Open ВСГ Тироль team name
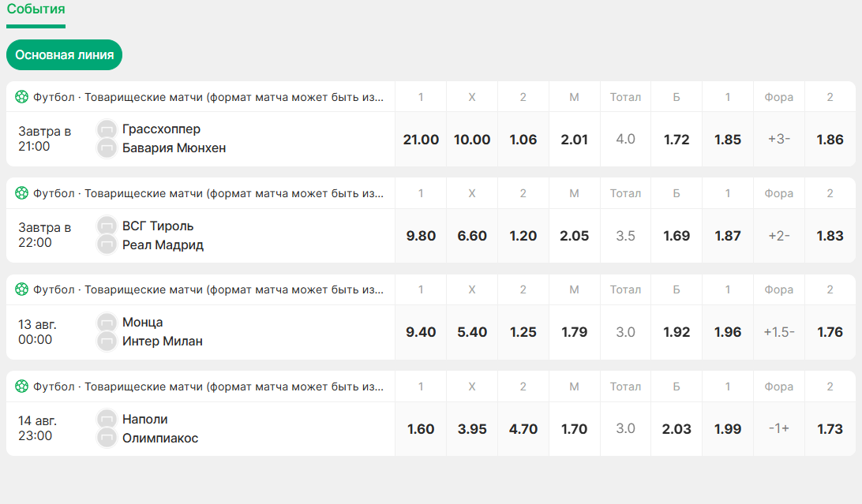Image resolution: width=862 pixels, height=504 pixels. click(x=158, y=226)
